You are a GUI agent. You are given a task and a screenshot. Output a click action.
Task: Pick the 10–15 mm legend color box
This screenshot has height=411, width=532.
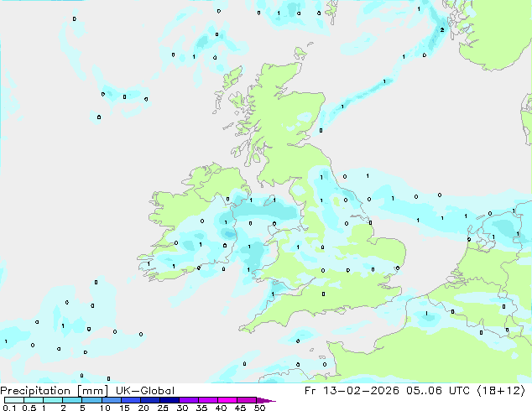pyautogui.click(x=111, y=400)
